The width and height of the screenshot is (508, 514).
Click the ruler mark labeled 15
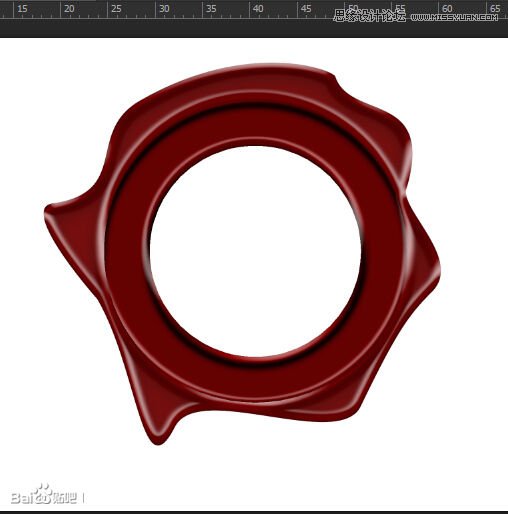22,9
